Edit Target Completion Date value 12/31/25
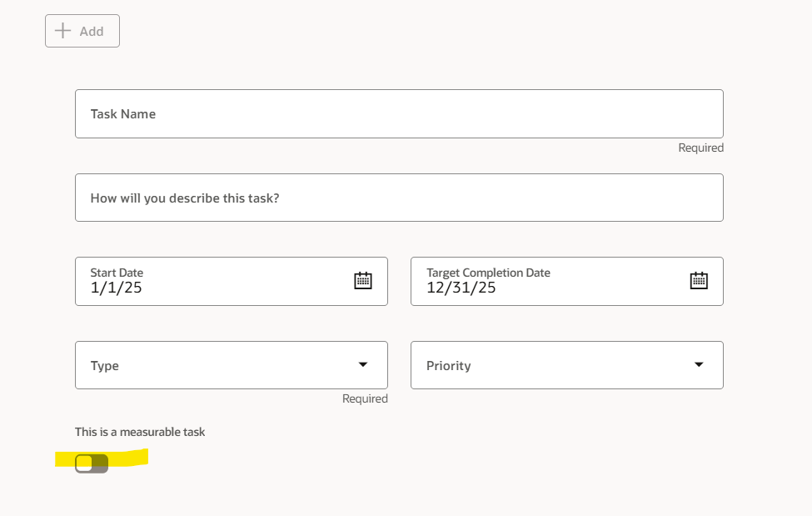The height and width of the screenshot is (516, 812). 461,288
